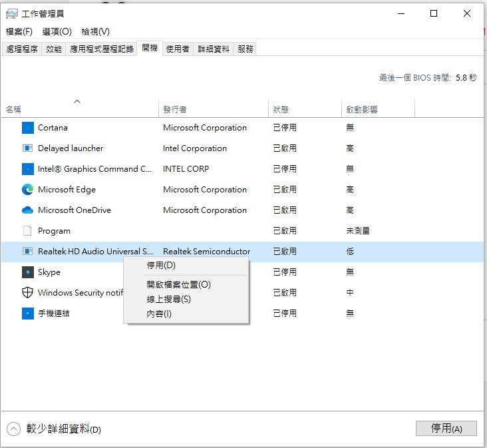Screen dimensions: 487x448
Task: Click Microsoft Edge's 已啟用 status cell
Action: click(285, 190)
